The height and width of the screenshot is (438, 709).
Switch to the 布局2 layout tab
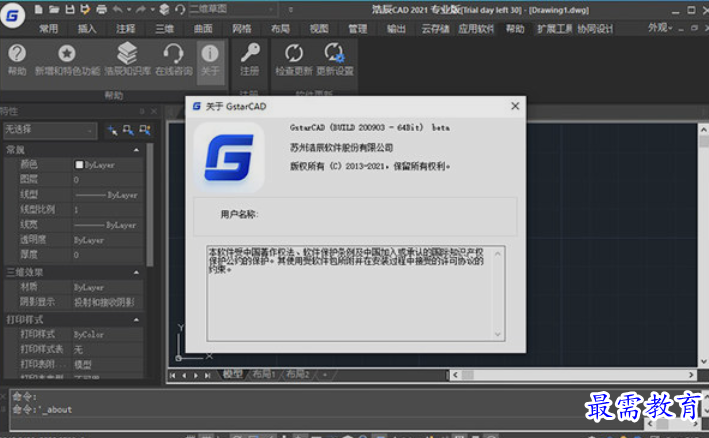tap(298, 374)
